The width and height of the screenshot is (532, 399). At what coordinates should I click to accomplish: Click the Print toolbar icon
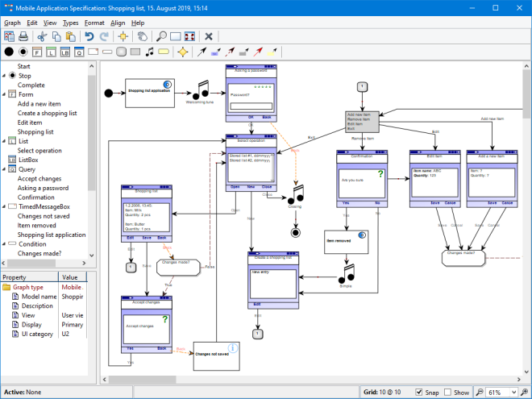click(24, 36)
